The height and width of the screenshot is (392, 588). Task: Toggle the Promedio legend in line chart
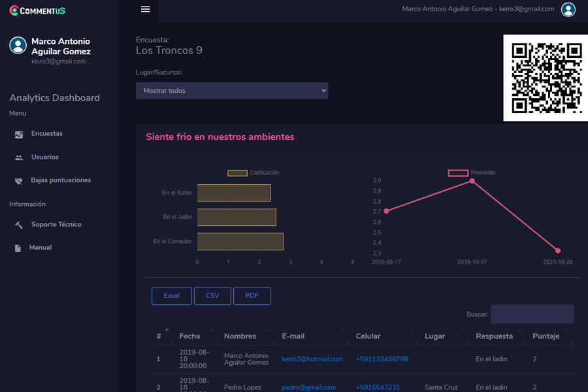click(x=472, y=172)
